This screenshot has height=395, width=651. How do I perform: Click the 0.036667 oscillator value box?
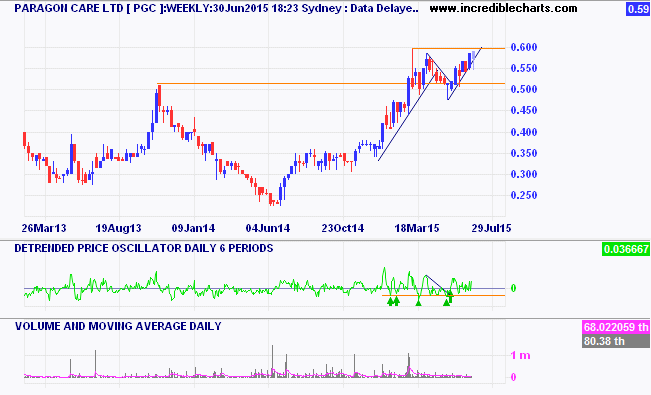point(626,249)
